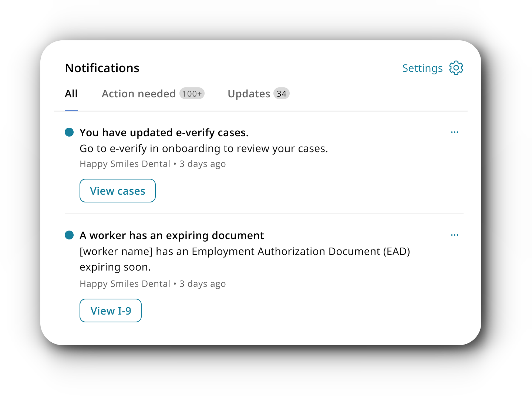532x396 pixels.
Task: Click the Employment Authorization Document description text
Action: click(x=245, y=259)
